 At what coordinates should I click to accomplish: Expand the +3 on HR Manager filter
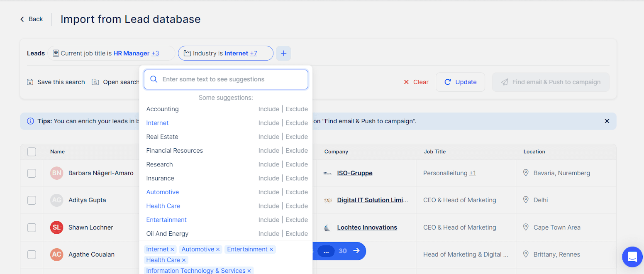click(154, 53)
